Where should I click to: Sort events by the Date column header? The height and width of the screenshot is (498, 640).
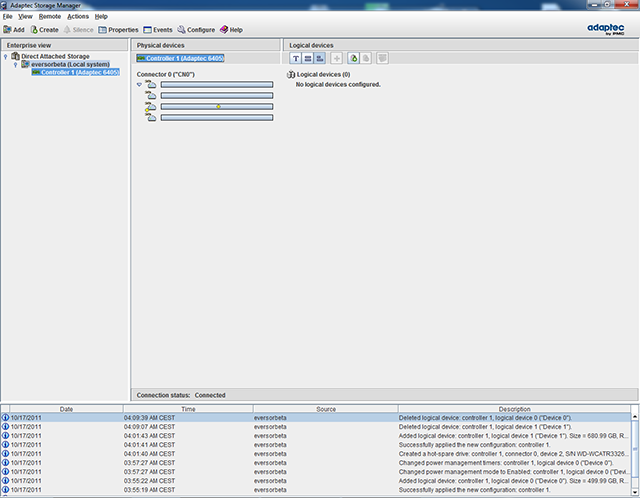pos(66,409)
